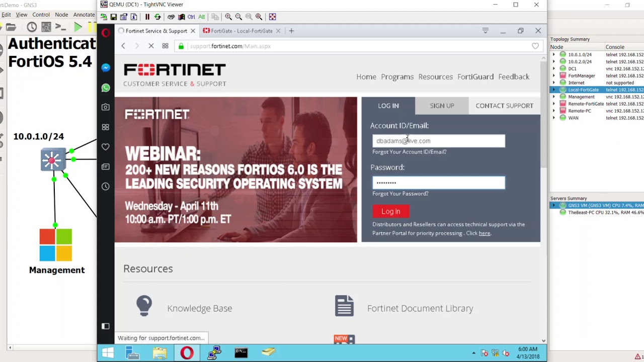Expand the Remote-FortiGate topology node

click(x=554, y=104)
